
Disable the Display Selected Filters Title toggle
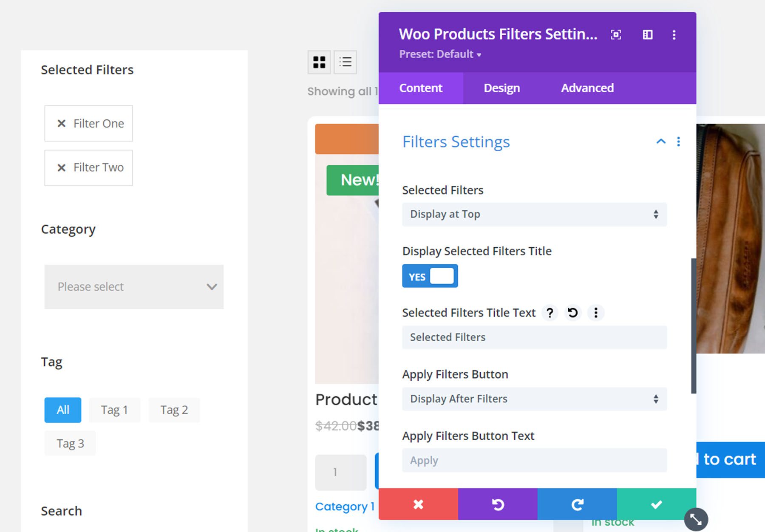[x=430, y=276]
